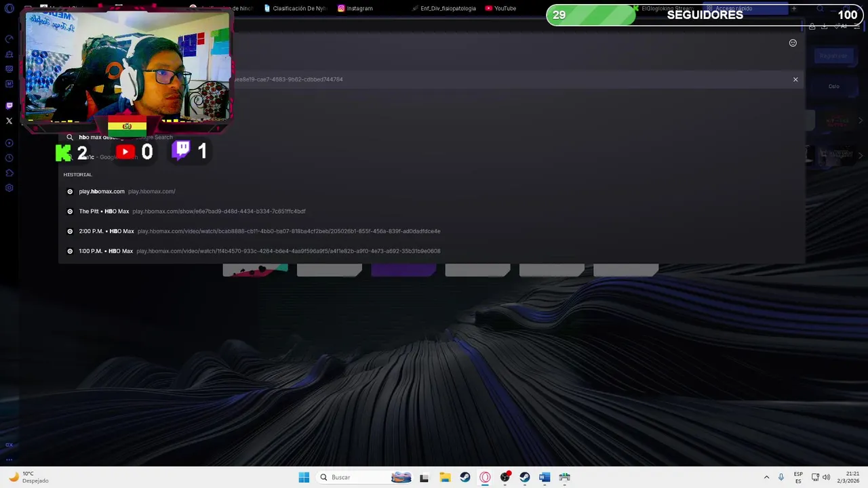The image size is (868, 488).
Task: Open the Windows Start menu
Action: [304, 477]
